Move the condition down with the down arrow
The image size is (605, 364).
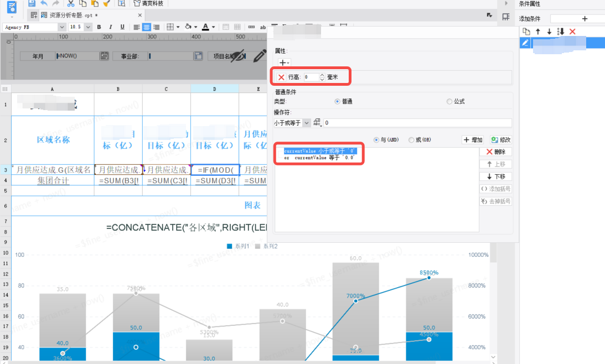(549, 31)
